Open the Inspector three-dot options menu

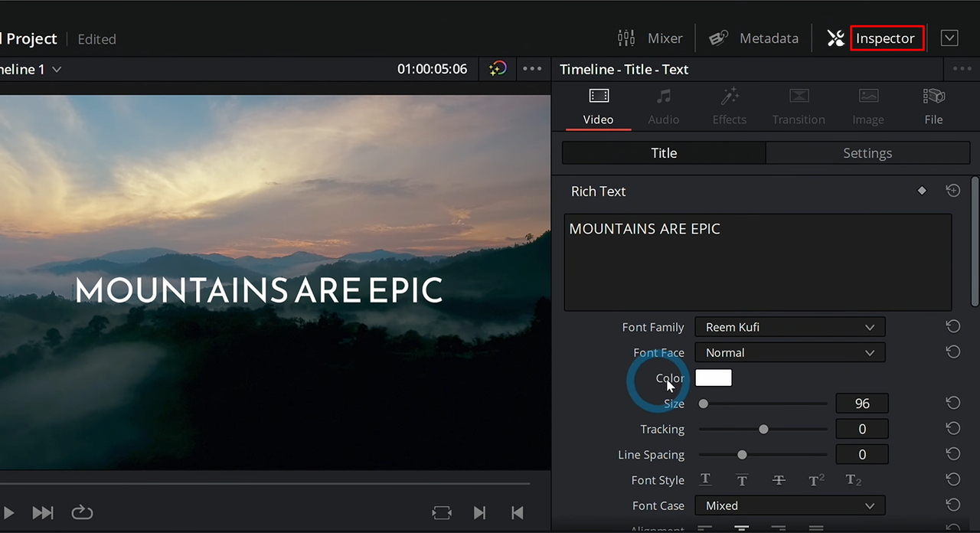[x=962, y=69]
